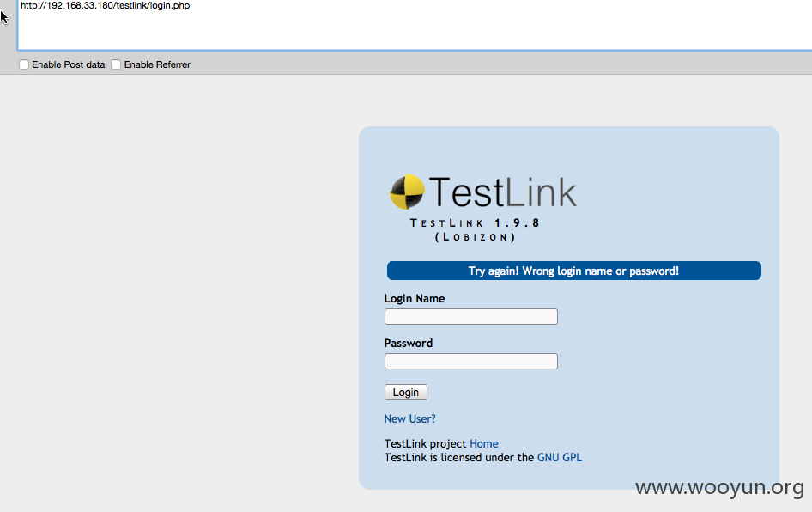
Task: Click the 'Try again! Wrong login name or password!' message
Action: tap(573, 271)
